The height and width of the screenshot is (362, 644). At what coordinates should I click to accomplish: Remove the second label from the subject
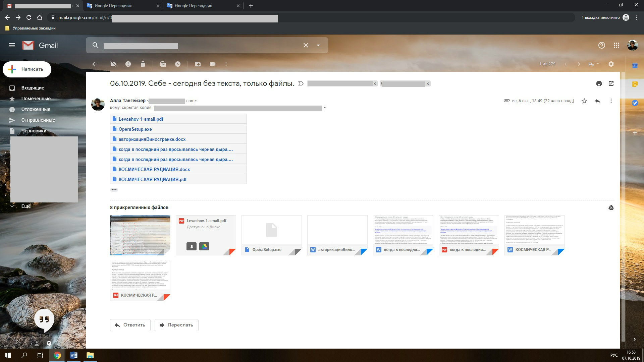pyautogui.click(x=428, y=84)
